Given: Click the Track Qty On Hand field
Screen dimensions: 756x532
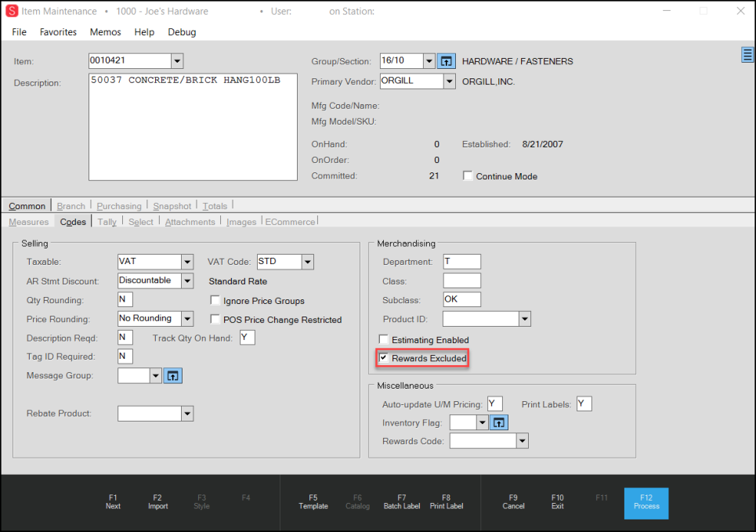Looking at the screenshot, I should pos(248,337).
